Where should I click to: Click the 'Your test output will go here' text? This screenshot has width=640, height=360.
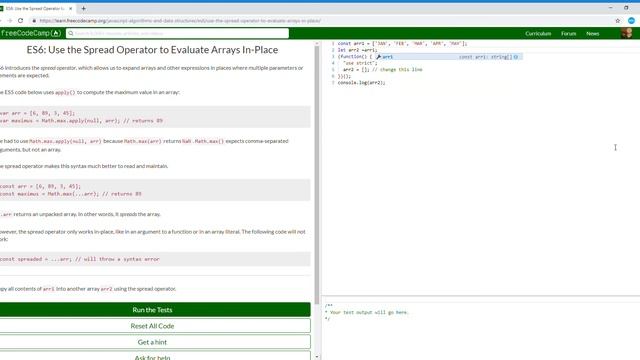369,312
